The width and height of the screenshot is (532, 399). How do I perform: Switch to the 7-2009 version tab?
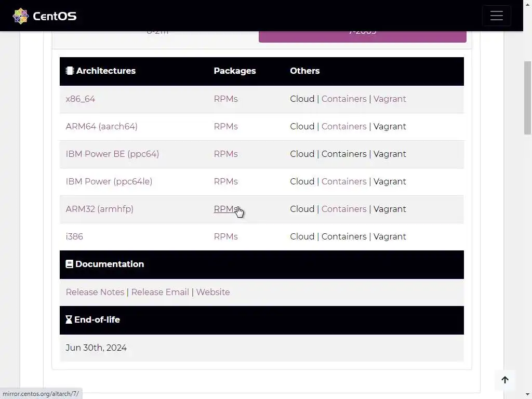point(362,35)
